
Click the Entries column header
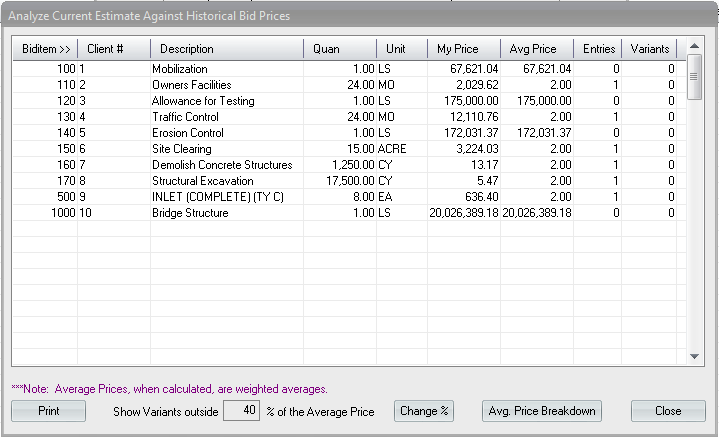click(x=597, y=49)
